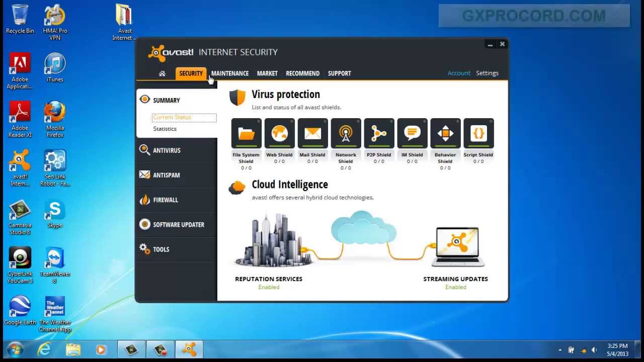Click Enabled under Streaming Updates
This screenshot has height=362, width=644.
tap(456, 287)
